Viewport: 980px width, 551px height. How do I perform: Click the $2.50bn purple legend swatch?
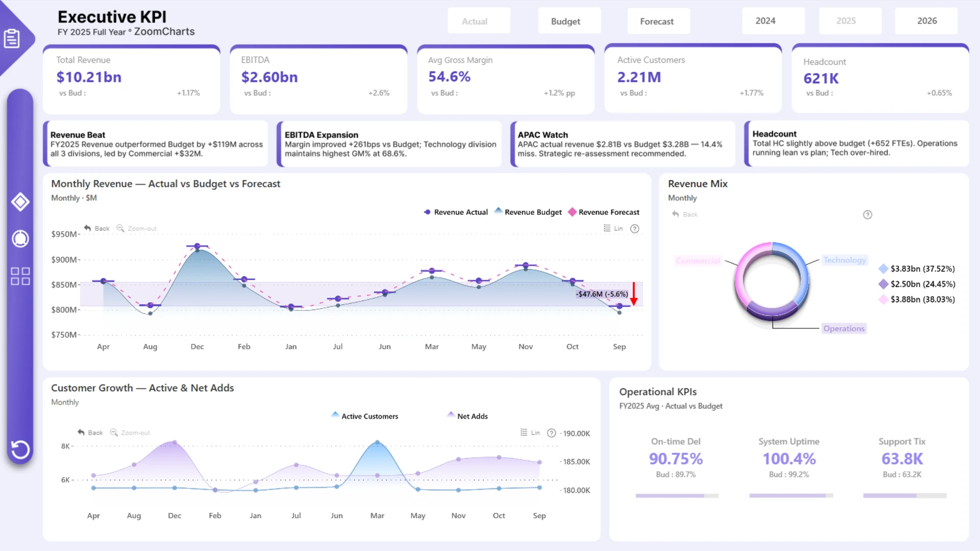pos(883,284)
